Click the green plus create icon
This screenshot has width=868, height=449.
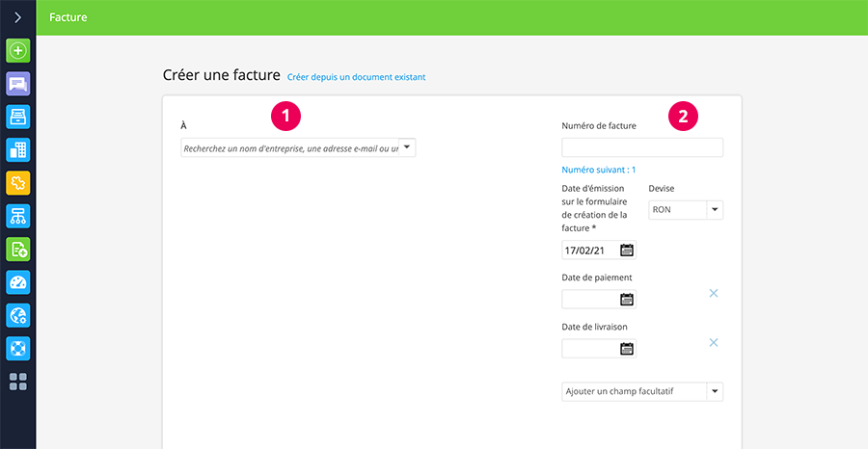[17, 50]
